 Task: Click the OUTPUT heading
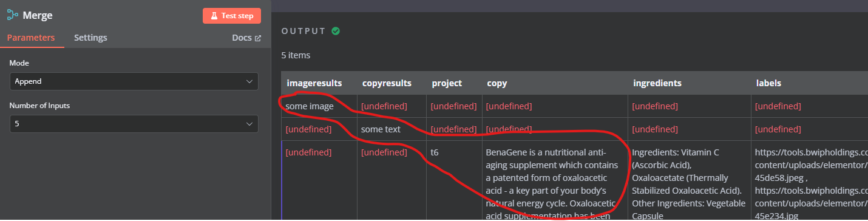pyautogui.click(x=303, y=31)
